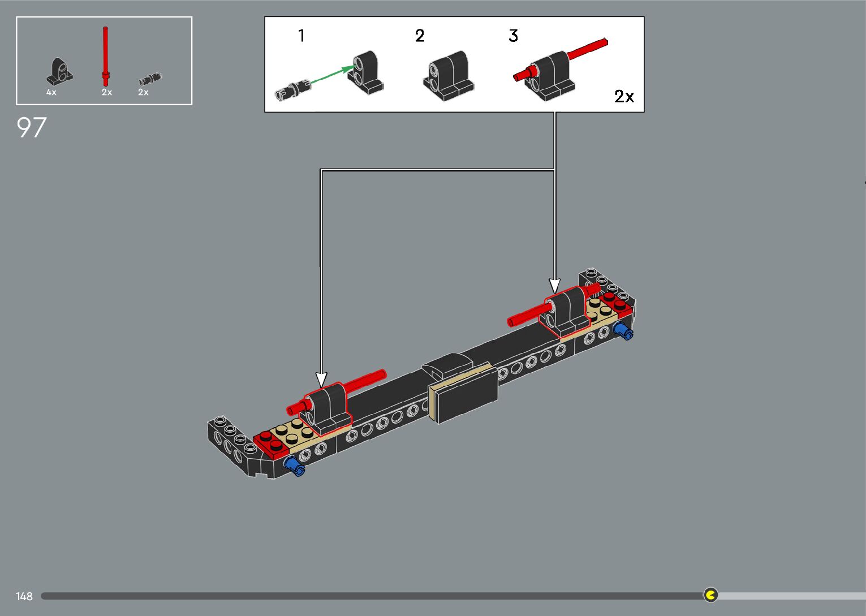Select the grey pin piece in parts list
Screen dimensions: 866x616
coord(150,79)
